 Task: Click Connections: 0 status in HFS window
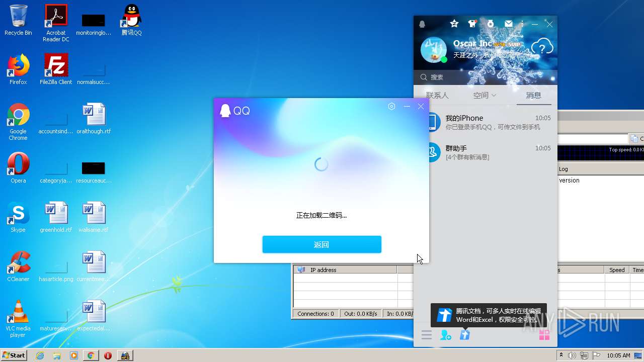(x=315, y=314)
